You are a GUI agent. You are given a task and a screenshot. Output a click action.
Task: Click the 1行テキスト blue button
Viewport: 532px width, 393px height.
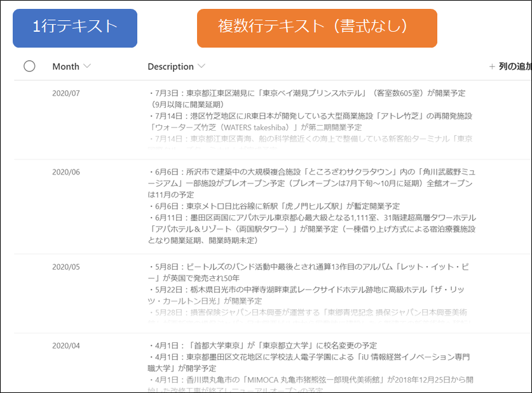(74, 28)
